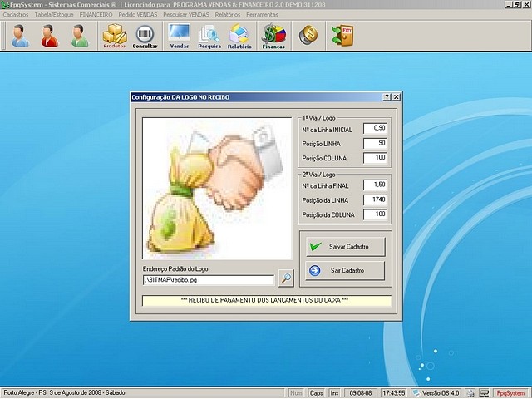The height and width of the screenshot is (399, 532).
Task: Open the Vendas monitor icon
Action: coord(179,36)
